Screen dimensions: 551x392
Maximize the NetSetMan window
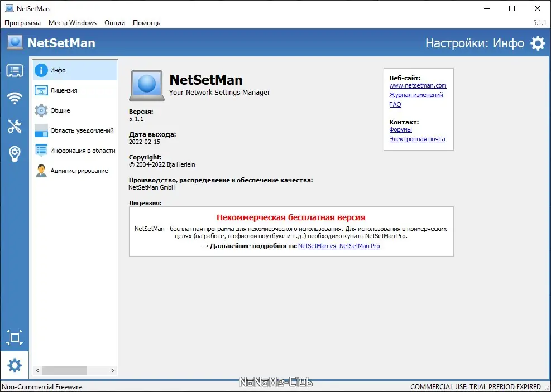click(x=512, y=8)
